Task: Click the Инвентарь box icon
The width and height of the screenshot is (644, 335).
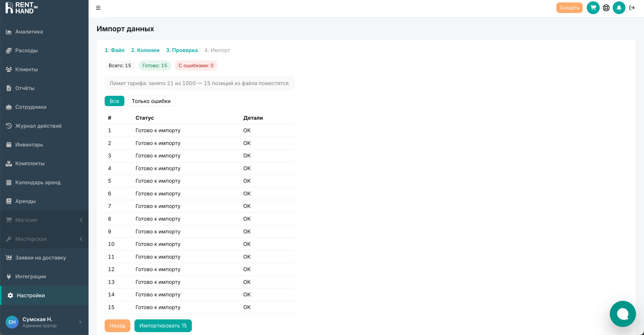Action: pos(9,145)
